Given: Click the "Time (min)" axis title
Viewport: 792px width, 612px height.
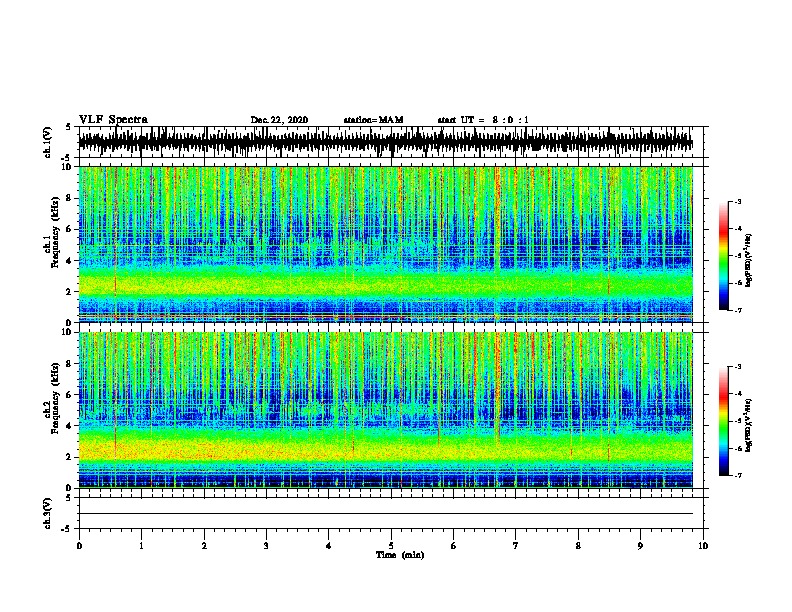Looking at the screenshot, I should (400, 555).
